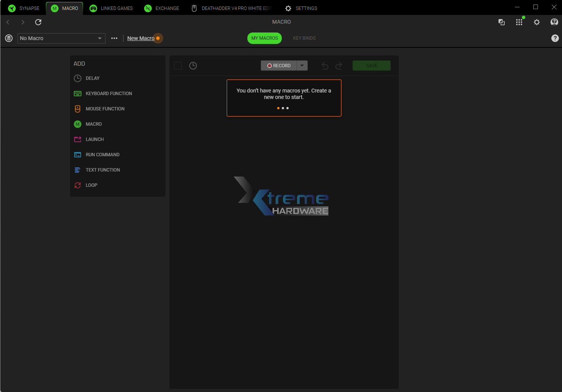562x392 pixels.
Task: Open the window layout switch icon
Action: 502,22
